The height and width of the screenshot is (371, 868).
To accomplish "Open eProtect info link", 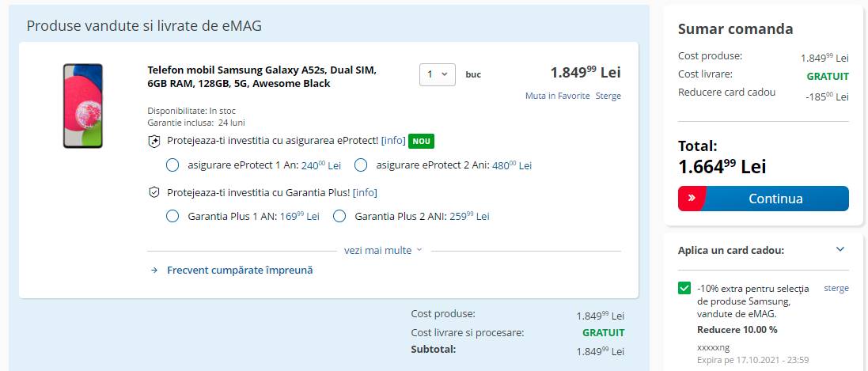I will 393,141.
